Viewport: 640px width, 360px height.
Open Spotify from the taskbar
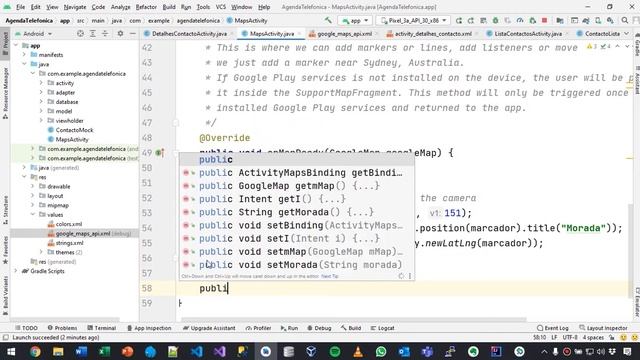pyautogui.click(x=335, y=351)
